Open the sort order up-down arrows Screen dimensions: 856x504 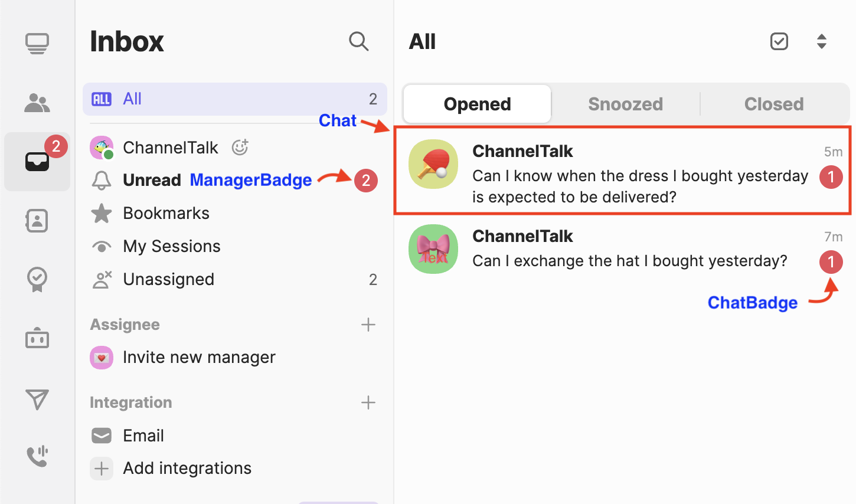coord(822,41)
